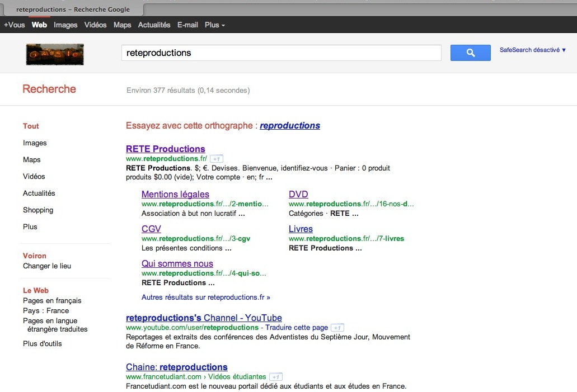
Task: Click Traduire cette page link
Action: (297, 327)
